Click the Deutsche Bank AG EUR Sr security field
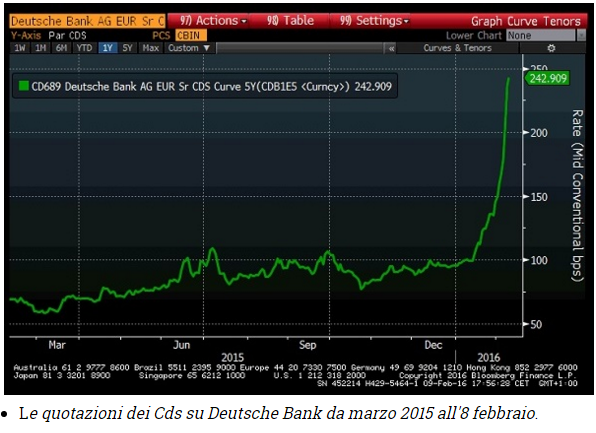Image resolution: width=596 pixels, height=433 pixels. coord(87,21)
